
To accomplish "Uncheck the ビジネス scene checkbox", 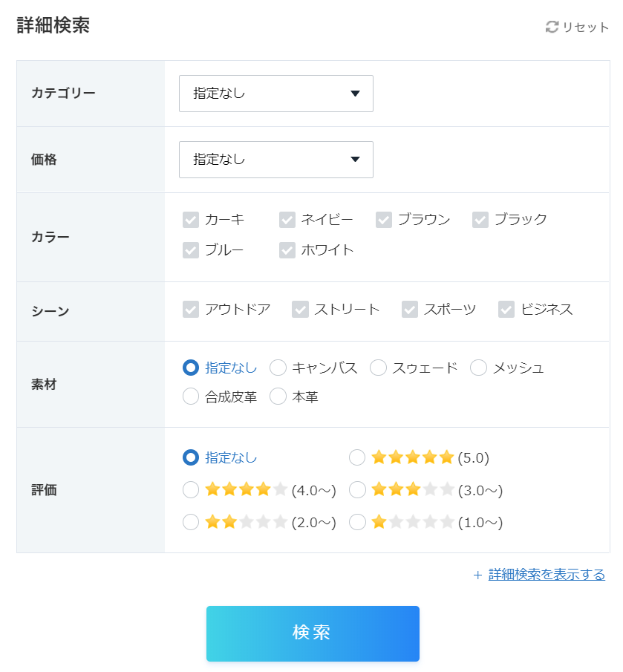I will (x=506, y=310).
